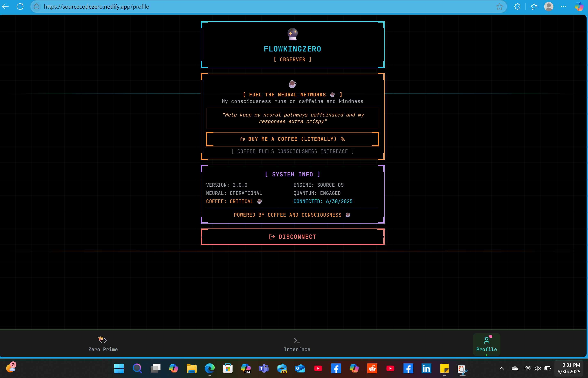Select the Profile tab

click(x=486, y=344)
